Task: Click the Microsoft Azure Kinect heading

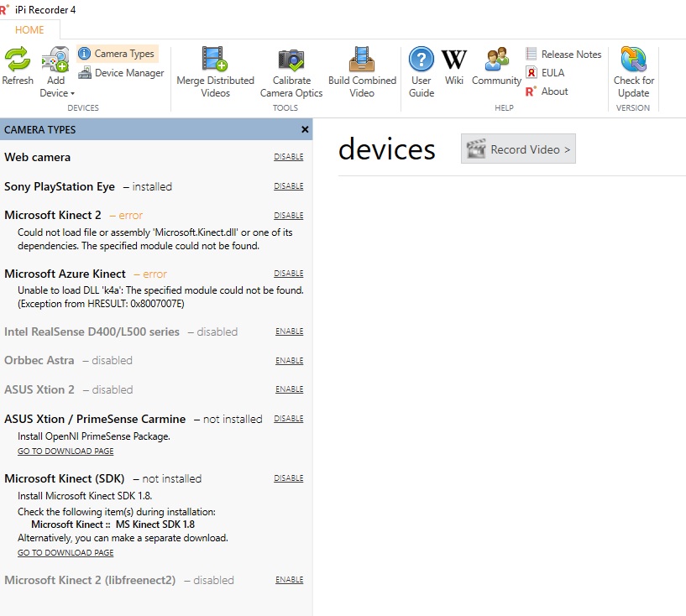Action: [x=65, y=274]
